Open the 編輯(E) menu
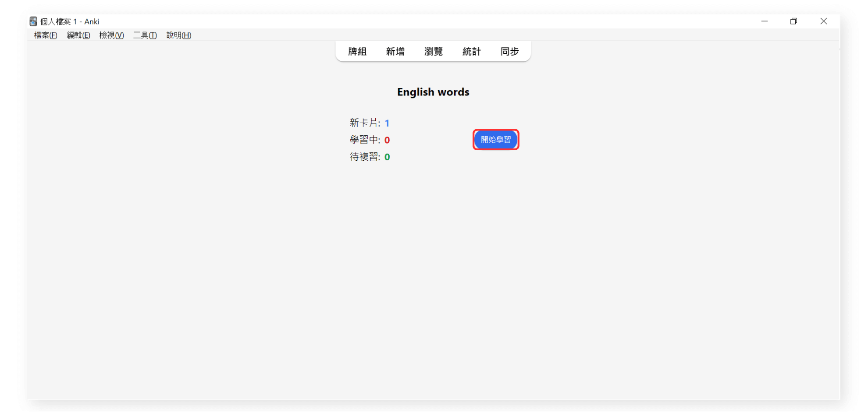The image size is (868, 416). pyautogui.click(x=78, y=35)
